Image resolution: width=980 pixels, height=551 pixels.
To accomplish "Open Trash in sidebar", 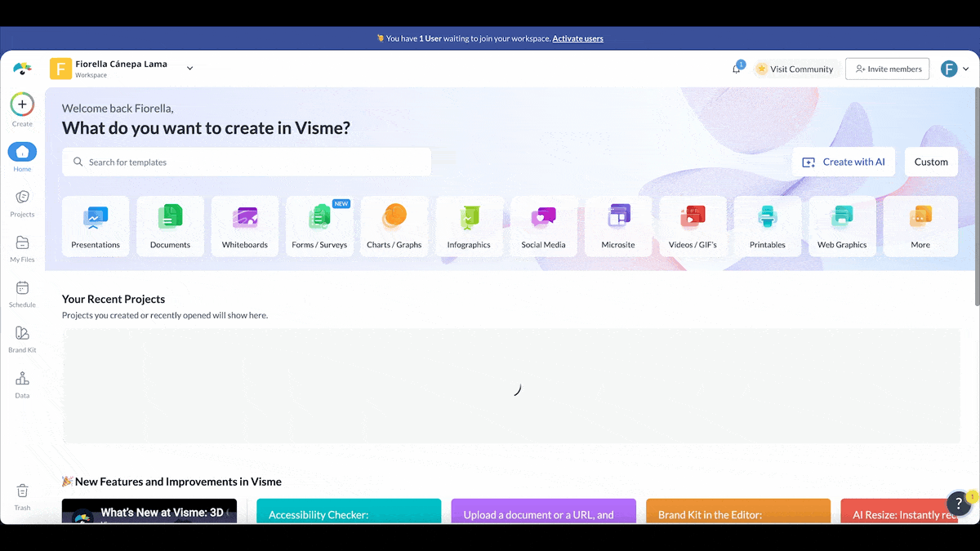I will pos(22,496).
